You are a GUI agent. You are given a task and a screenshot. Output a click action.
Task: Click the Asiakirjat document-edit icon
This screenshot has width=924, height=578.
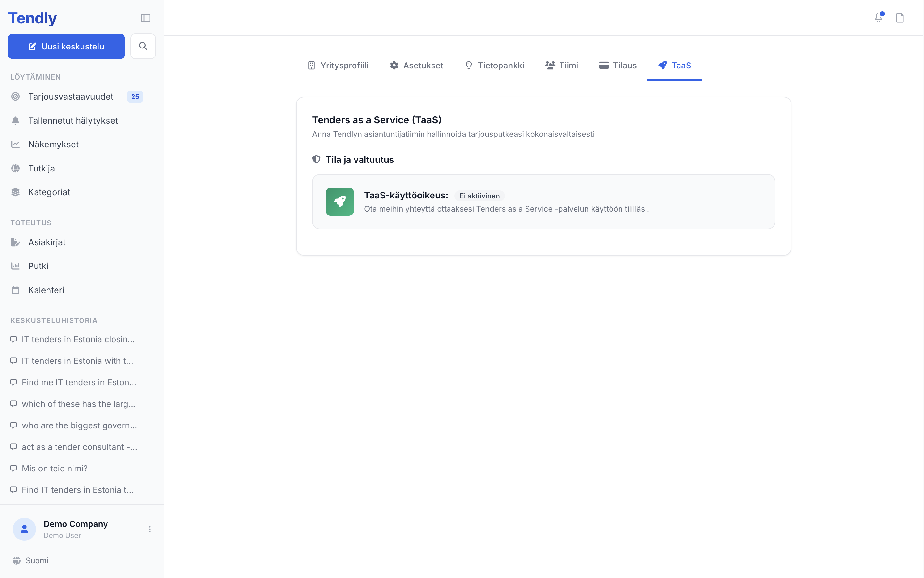tap(15, 242)
